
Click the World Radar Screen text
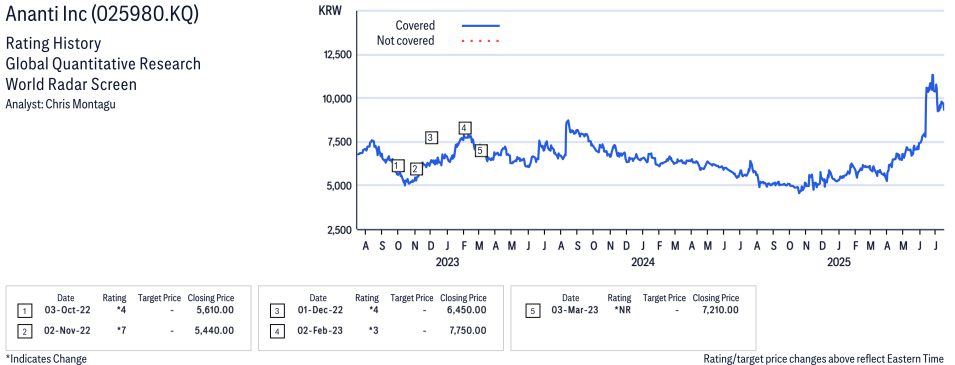pyautogui.click(x=71, y=84)
